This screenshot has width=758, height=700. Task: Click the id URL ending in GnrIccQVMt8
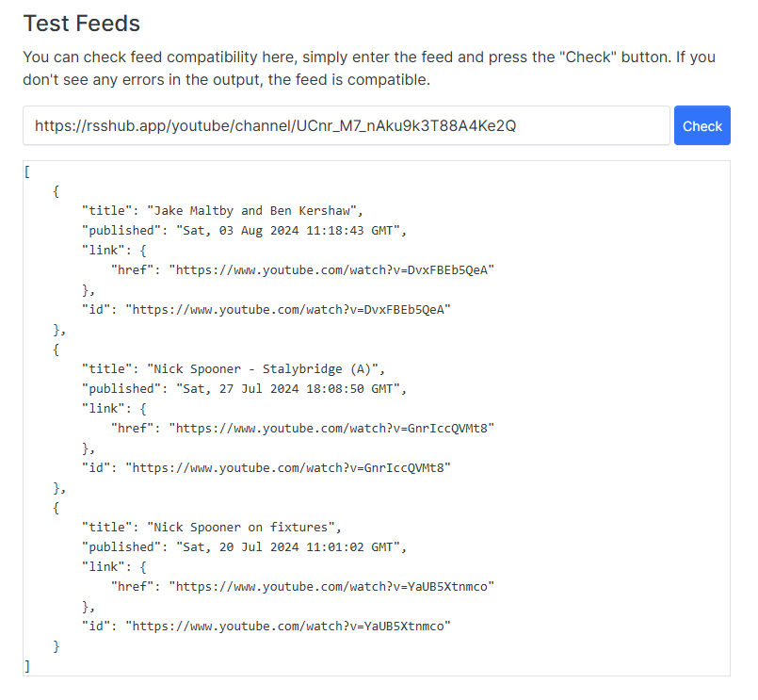289,467
